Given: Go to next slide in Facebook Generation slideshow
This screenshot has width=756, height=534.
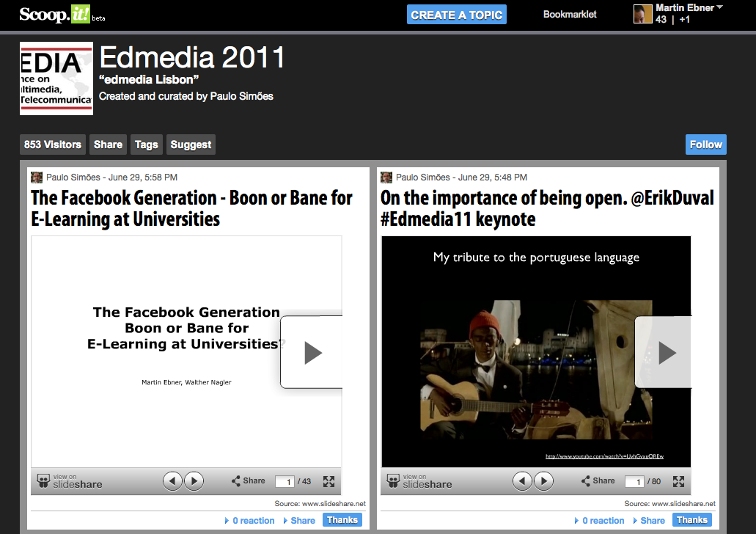Looking at the screenshot, I should click(194, 481).
